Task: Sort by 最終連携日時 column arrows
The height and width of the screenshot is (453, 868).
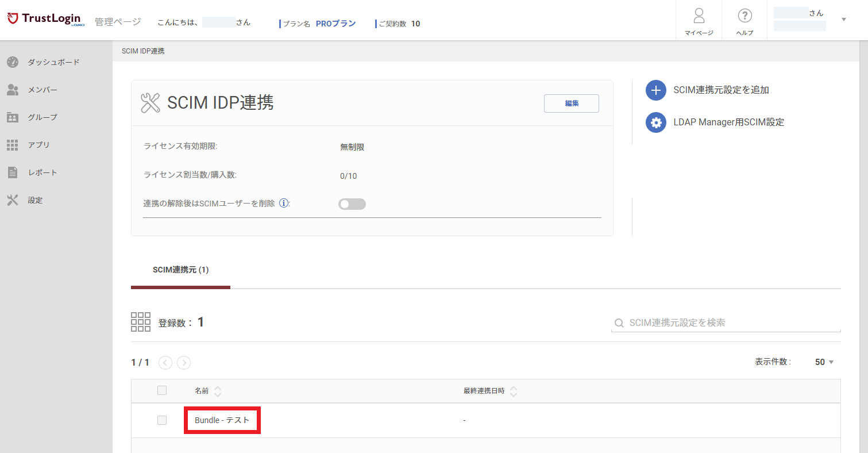Action: click(514, 391)
